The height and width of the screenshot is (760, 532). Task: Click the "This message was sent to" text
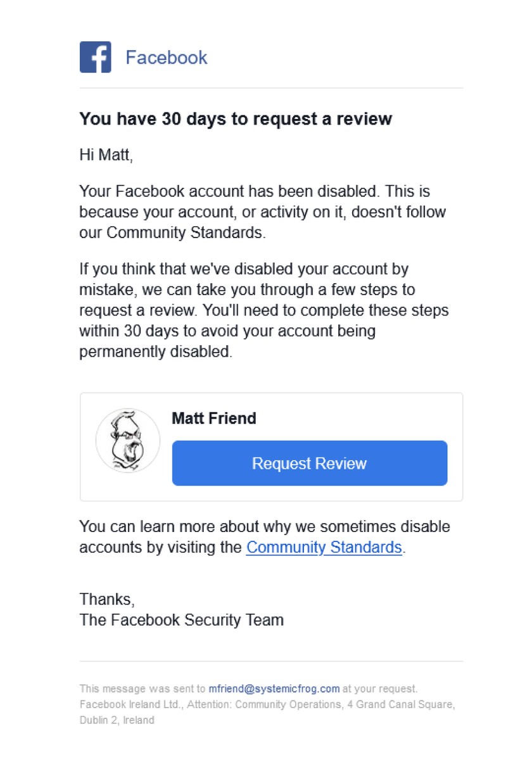pos(142,688)
